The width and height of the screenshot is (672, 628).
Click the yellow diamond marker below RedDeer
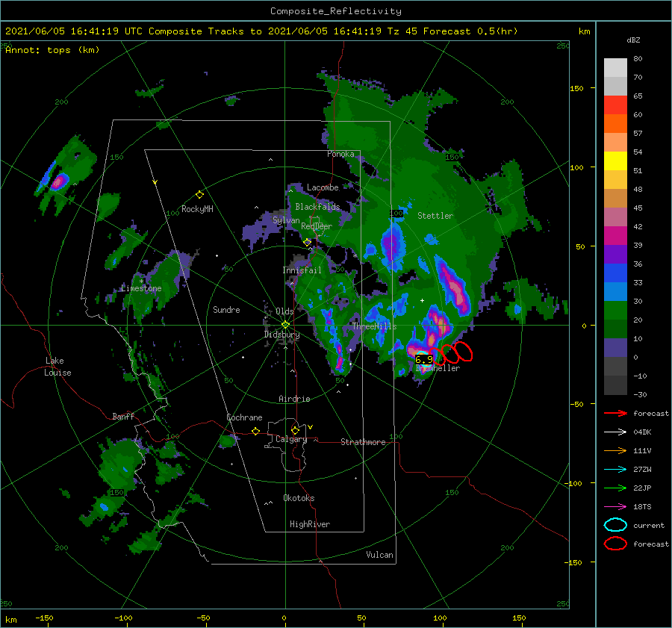(308, 243)
